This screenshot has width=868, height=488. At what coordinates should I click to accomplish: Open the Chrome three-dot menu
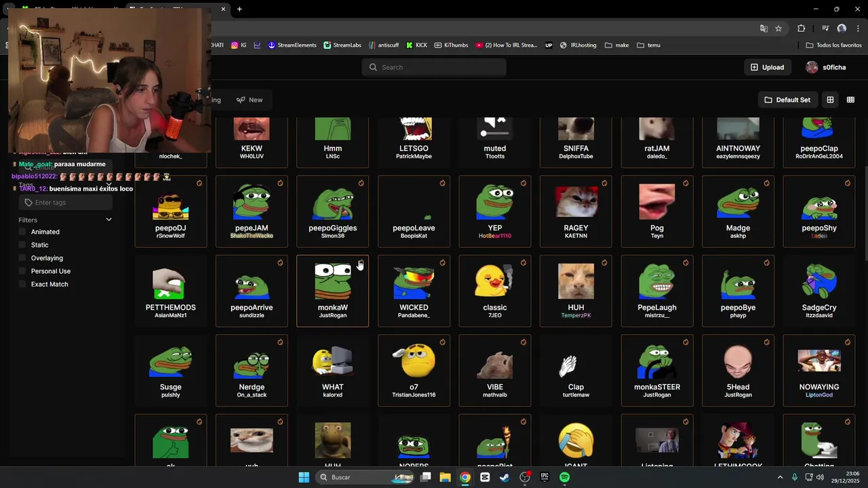click(858, 28)
